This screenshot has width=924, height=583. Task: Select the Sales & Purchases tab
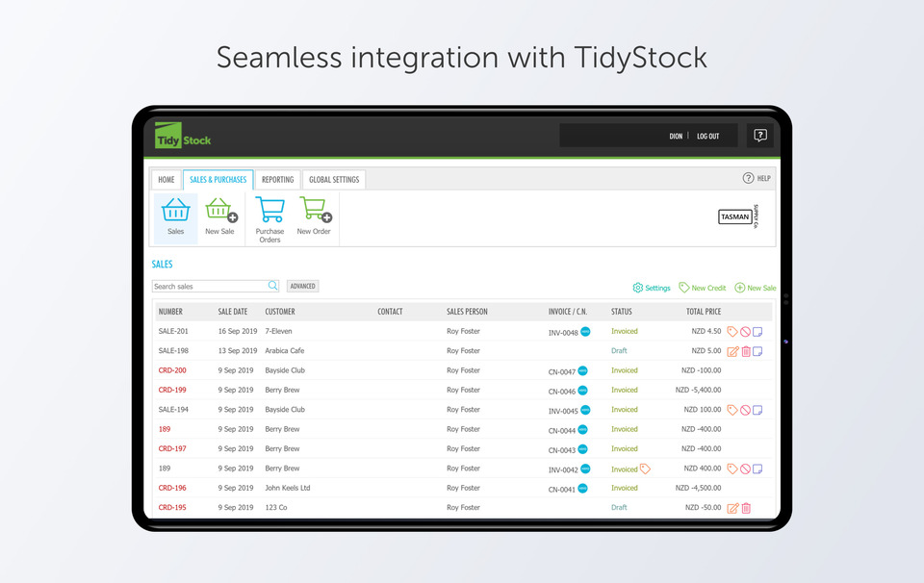coord(218,180)
